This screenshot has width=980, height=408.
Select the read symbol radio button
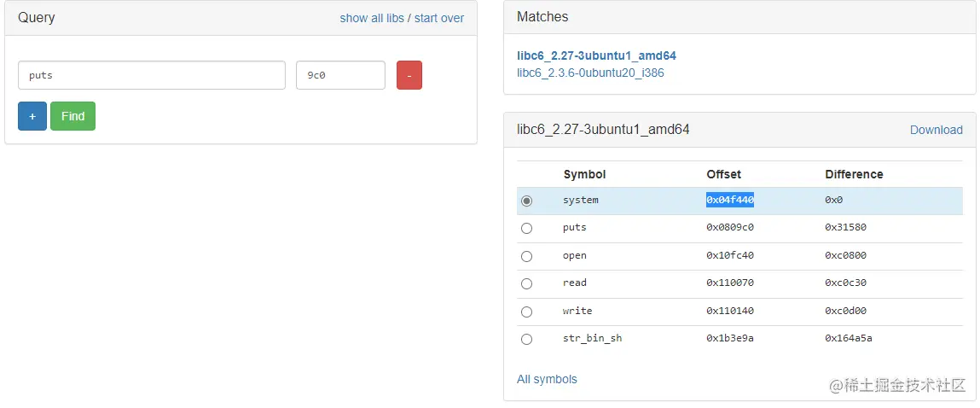526,283
